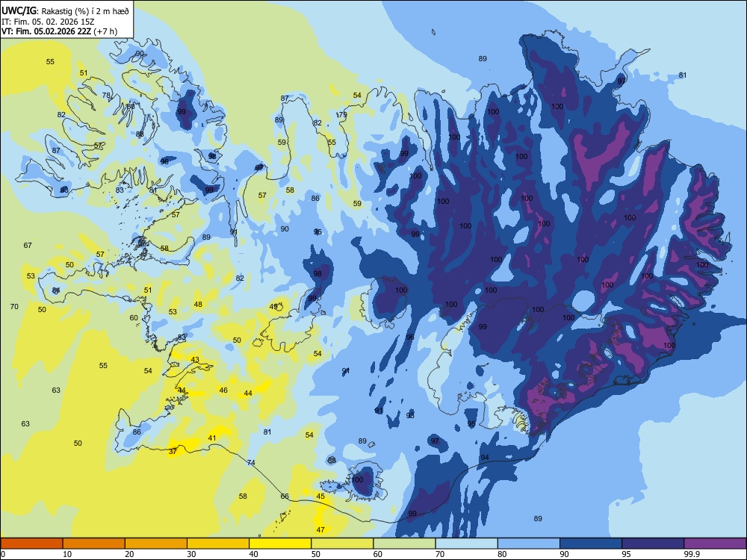The height and width of the screenshot is (560, 747).
Task: Click the purple 99.9+ legend swatch
Action: (x=715, y=544)
